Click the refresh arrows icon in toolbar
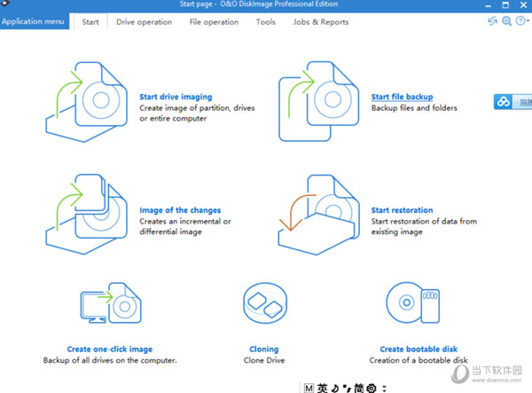This screenshot has height=393, width=532. tap(492, 21)
